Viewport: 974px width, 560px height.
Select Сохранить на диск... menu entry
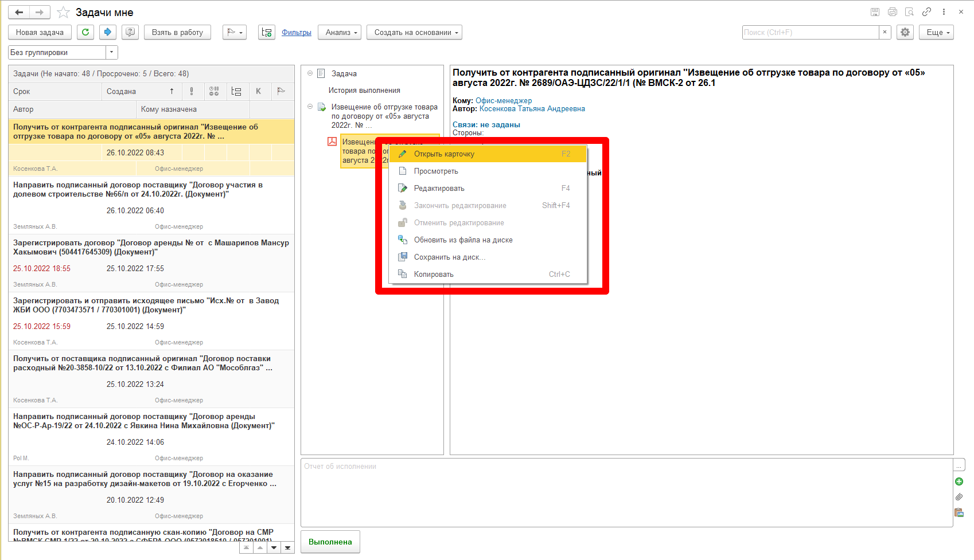488,257
